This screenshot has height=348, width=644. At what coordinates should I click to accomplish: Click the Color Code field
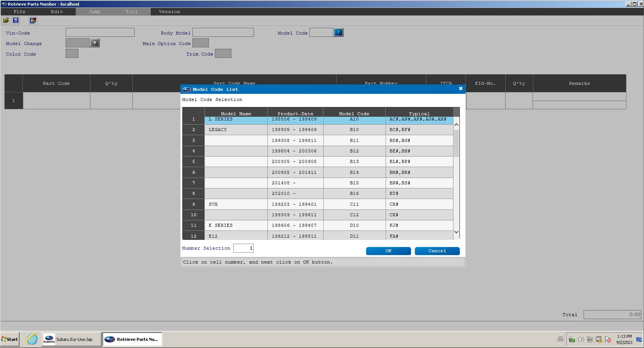coord(72,53)
